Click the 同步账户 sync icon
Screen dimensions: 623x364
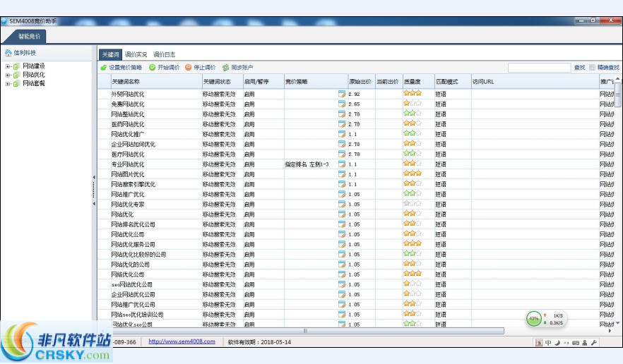pos(226,68)
